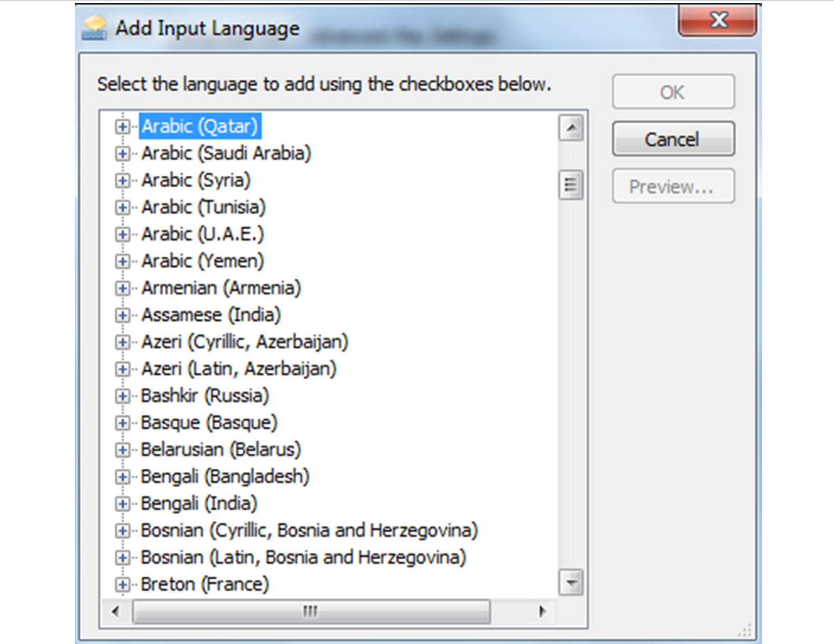Expand Bengali (India) language options
The height and width of the screenshot is (644, 834).
pyautogui.click(x=122, y=504)
